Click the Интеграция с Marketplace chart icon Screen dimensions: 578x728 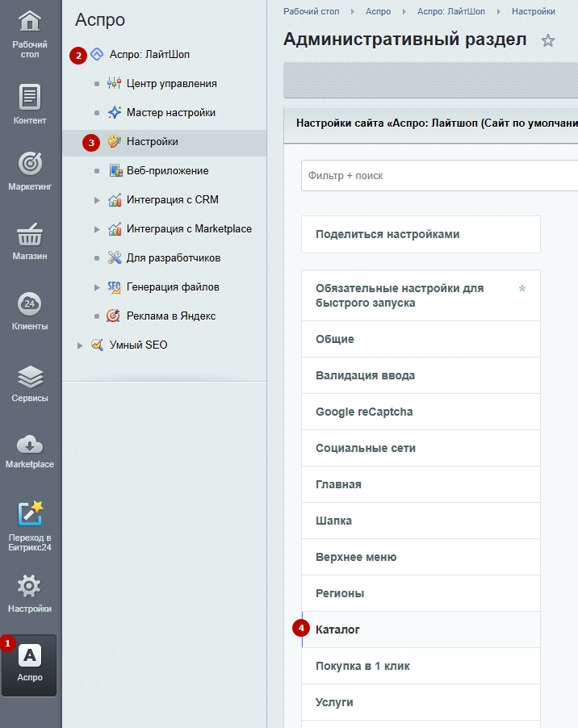[x=115, y=229]
